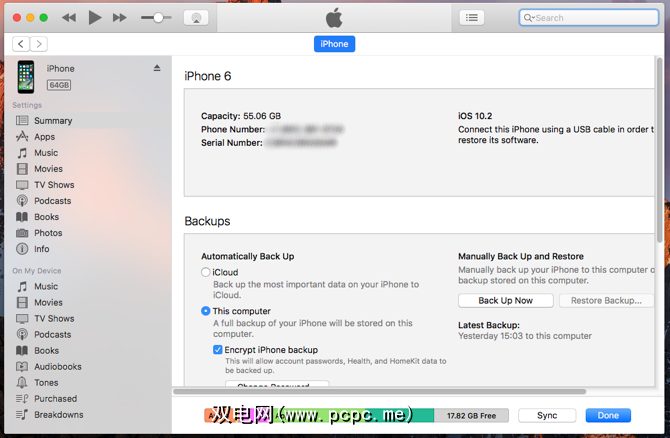Click the iPhone device thumbnail

click(x=26, y=77)
